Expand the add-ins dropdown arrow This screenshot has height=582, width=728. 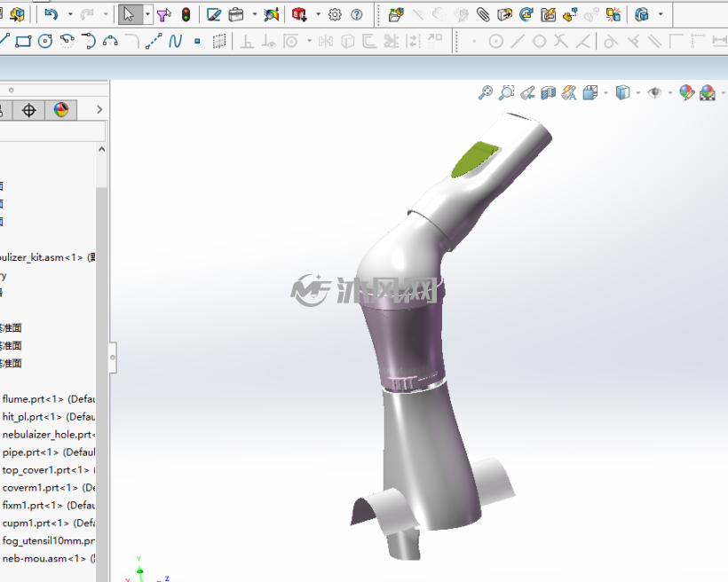(318, 14)
